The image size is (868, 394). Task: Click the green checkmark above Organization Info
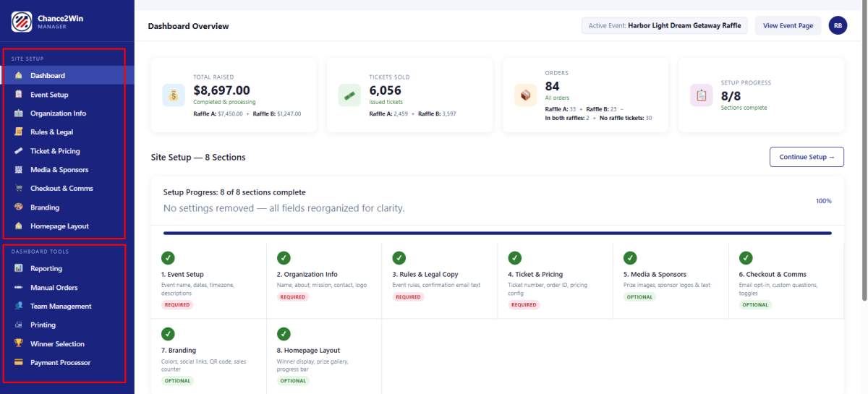click(284, 257)
